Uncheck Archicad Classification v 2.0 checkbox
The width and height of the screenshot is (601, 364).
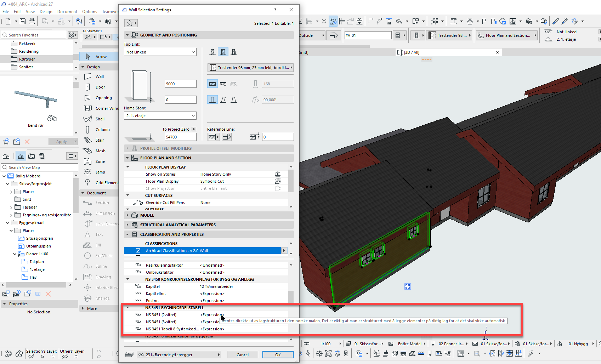tap(138, 251)
